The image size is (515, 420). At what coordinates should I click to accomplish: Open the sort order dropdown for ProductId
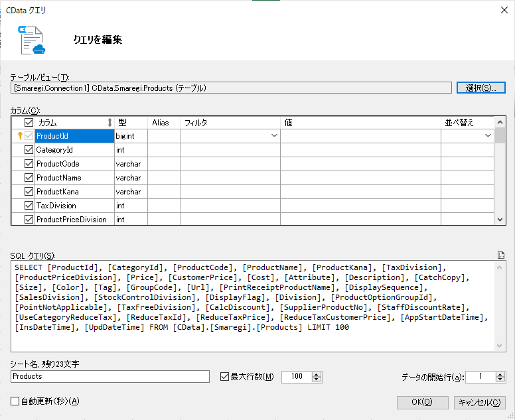point(488,135)
